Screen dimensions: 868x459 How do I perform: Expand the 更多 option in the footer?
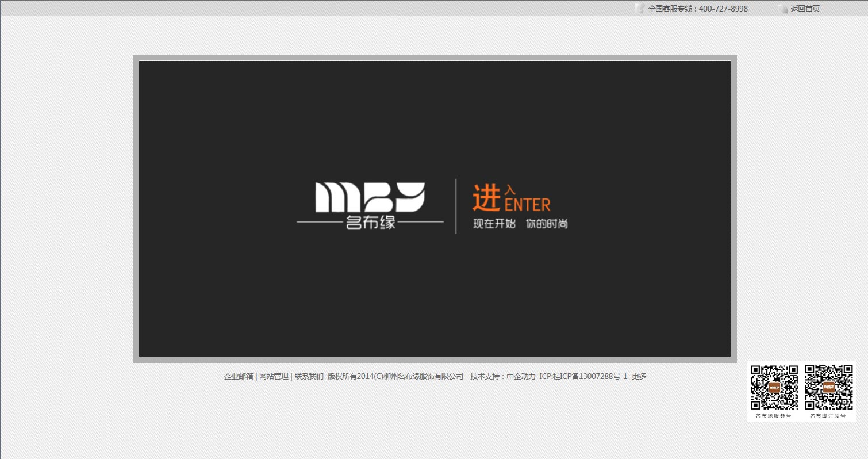639,376
